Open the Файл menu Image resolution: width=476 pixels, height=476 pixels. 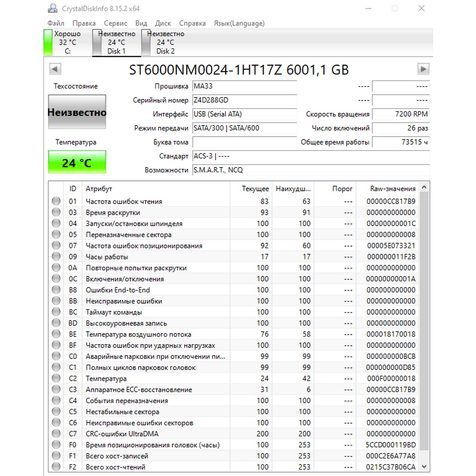coord(56,23)
